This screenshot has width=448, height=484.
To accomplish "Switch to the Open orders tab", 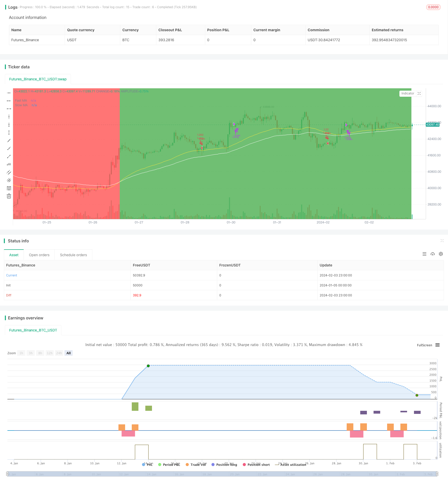I will pyautogui.click(x=39, y=255).
